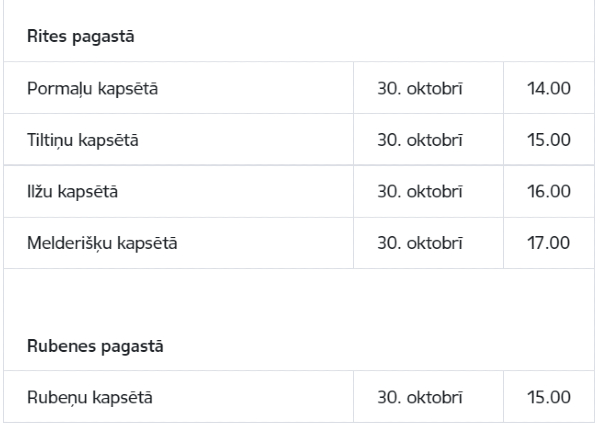
Task: Click the date in the Ilžu row
Action: tap(420, 191)
